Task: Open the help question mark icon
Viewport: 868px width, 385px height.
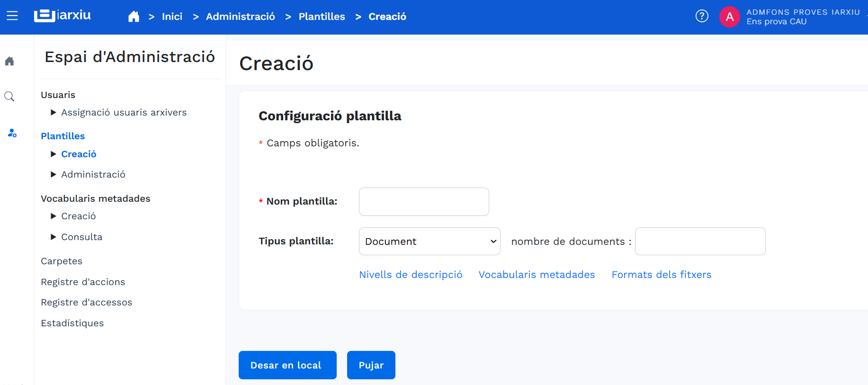Action: (x=702, y=16)
